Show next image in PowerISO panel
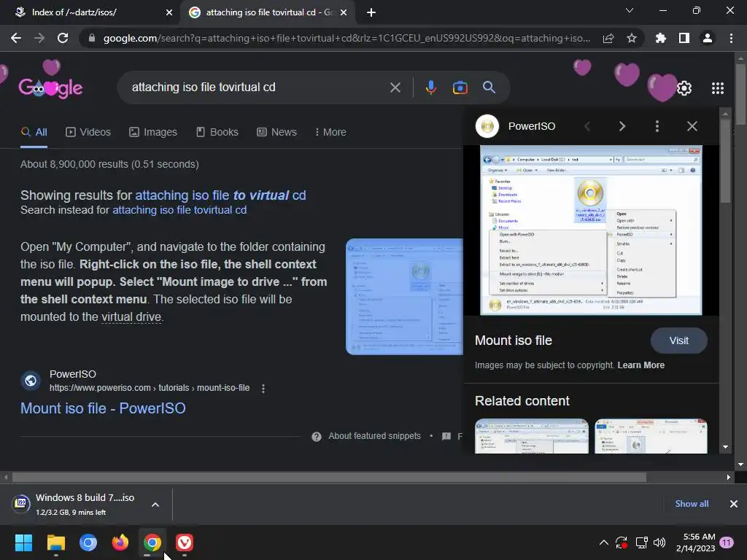Image resolution: width=747 pixels, height=560 pixels. tap(622, 126)
